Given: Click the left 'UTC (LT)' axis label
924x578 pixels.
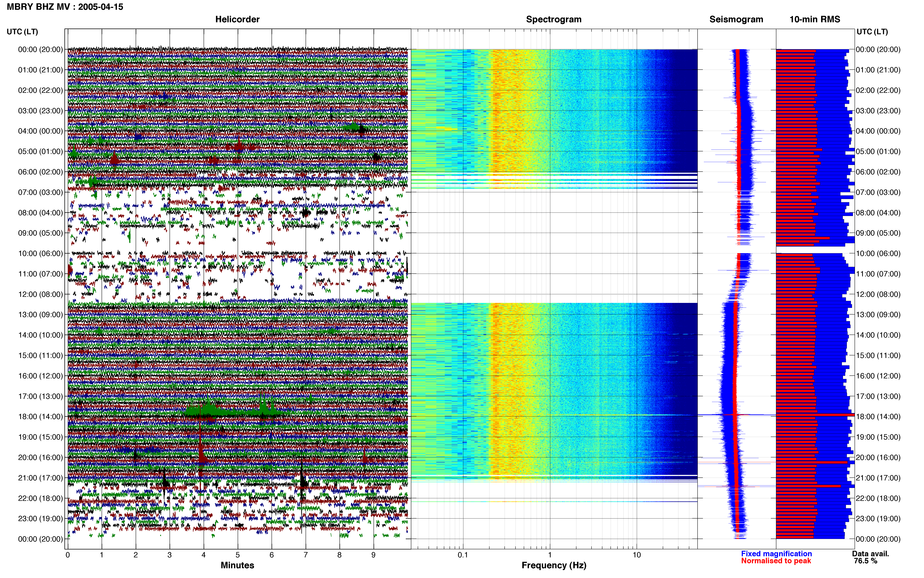Looking at the screenshot, I should 22,32.
